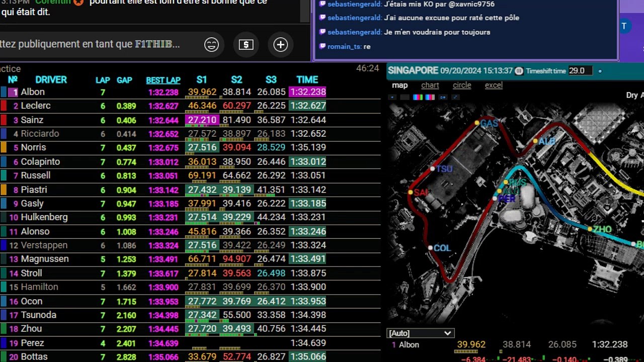This screenshot has width=644, height=362.
Task: Click the S1 column header
Action: tap(201, 79)
